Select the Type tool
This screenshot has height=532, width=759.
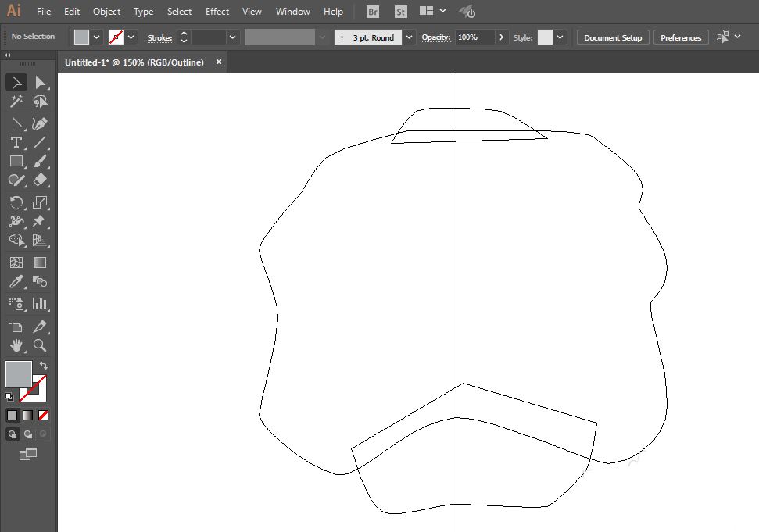click(x=16, y=142)
